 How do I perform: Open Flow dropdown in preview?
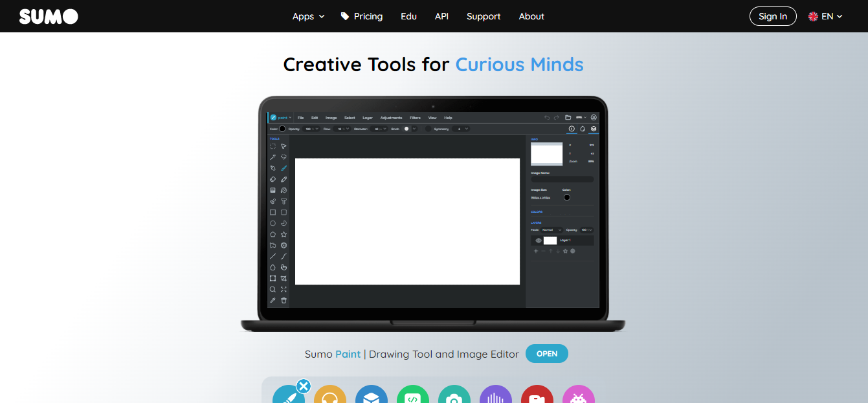(342, 129)
